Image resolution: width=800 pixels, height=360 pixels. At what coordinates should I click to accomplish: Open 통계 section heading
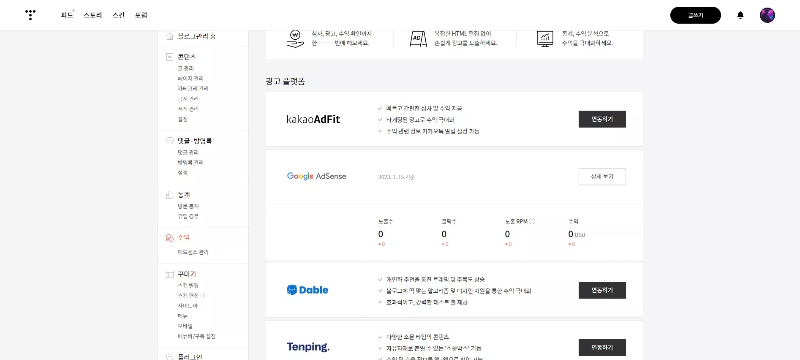pyautogui.click(x=184, y=195)
